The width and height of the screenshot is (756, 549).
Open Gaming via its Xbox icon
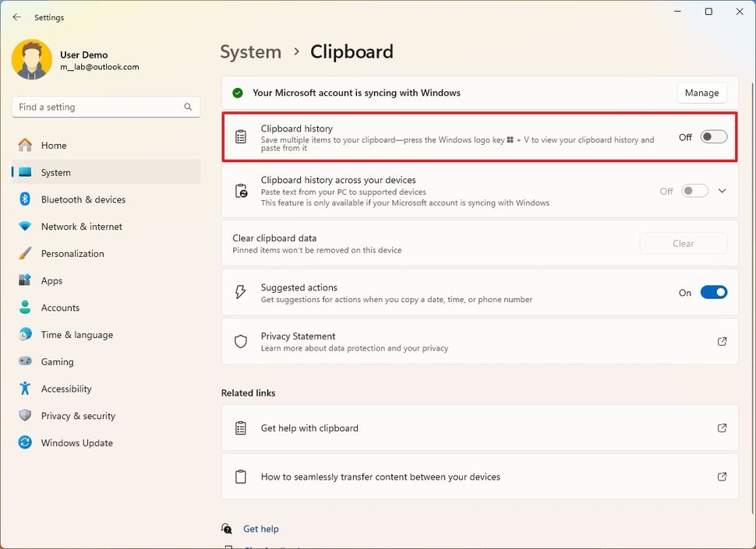pyautogui.click(x=25, y=361)
